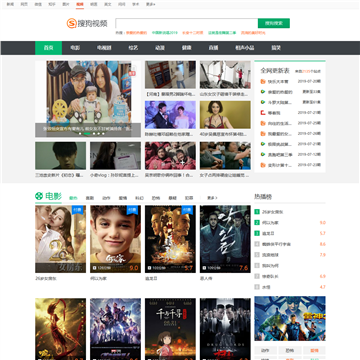
Task: Click the source icon for 2019-07-23 update row
Action: coord(263,165)
